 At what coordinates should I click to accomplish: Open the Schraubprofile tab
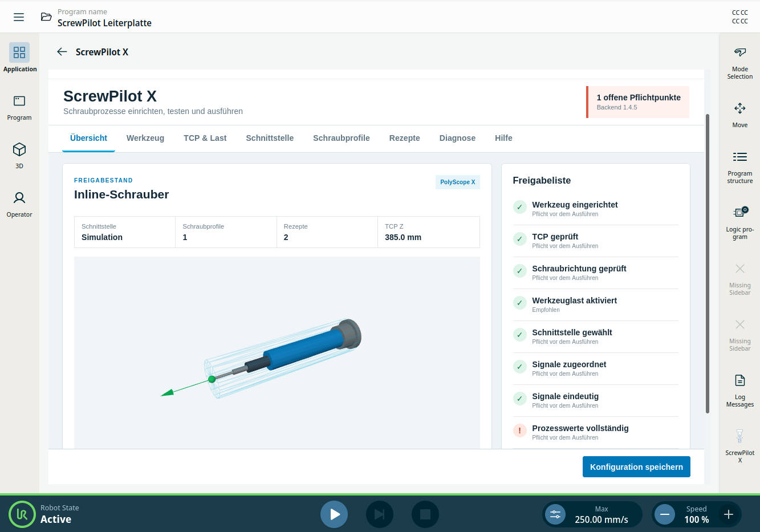tap(342, 138)
